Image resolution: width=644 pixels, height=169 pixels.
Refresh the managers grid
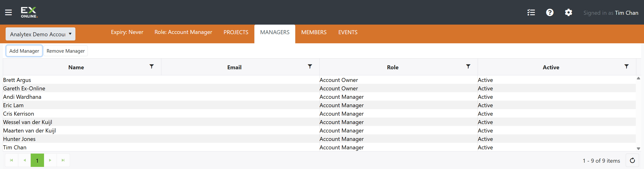[x=632, y=161]
